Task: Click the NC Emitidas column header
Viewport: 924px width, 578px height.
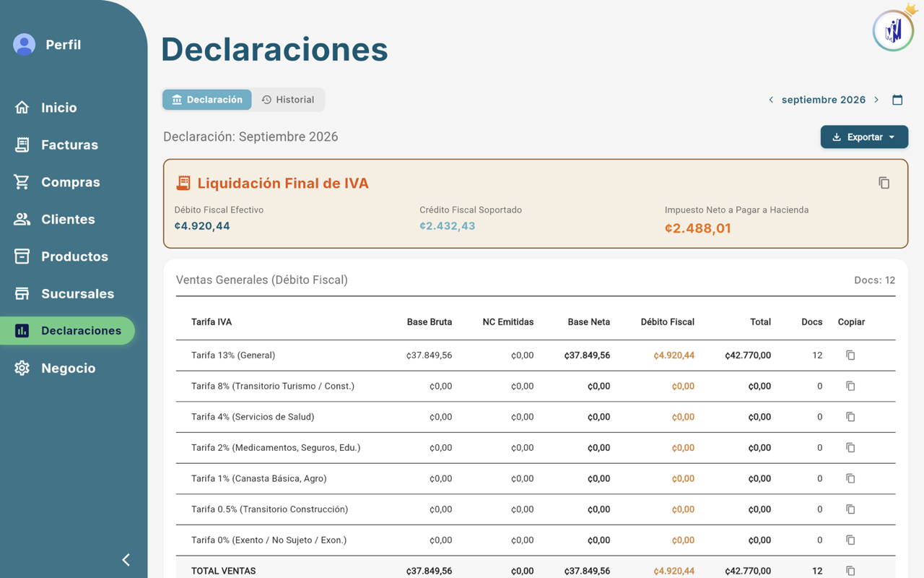Action: [x=508, y=322]
